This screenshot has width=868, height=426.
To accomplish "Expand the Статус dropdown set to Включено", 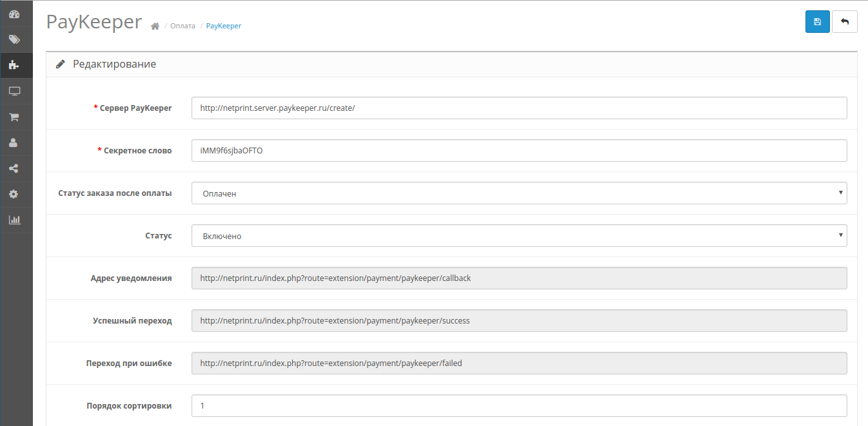I will click(x=519, y=235).
